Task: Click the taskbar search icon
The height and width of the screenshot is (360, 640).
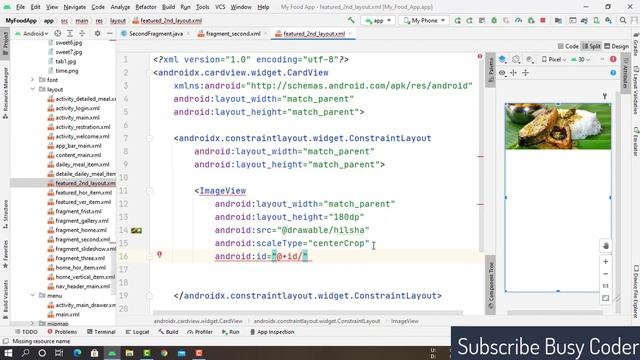Action: point(25,353)
